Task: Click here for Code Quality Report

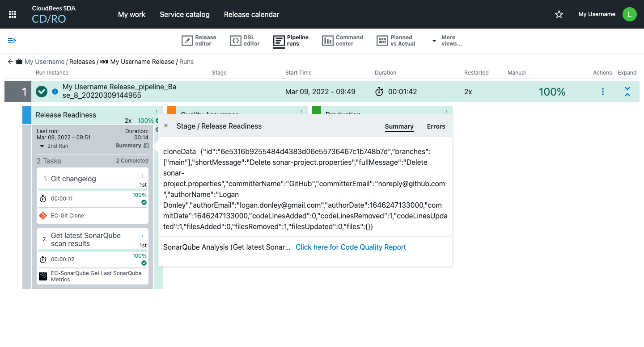Action: click(x=351, y=247)
